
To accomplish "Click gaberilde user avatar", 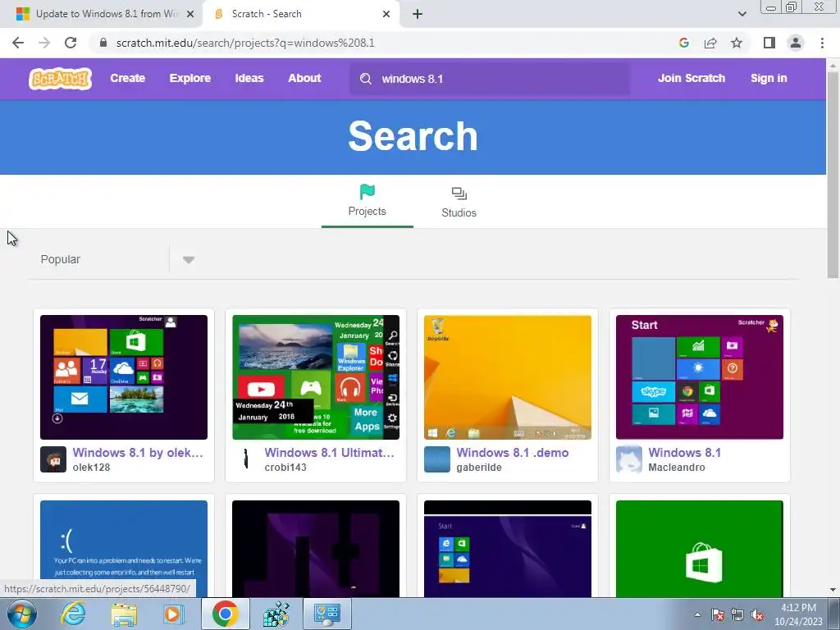I will [437, 459].
